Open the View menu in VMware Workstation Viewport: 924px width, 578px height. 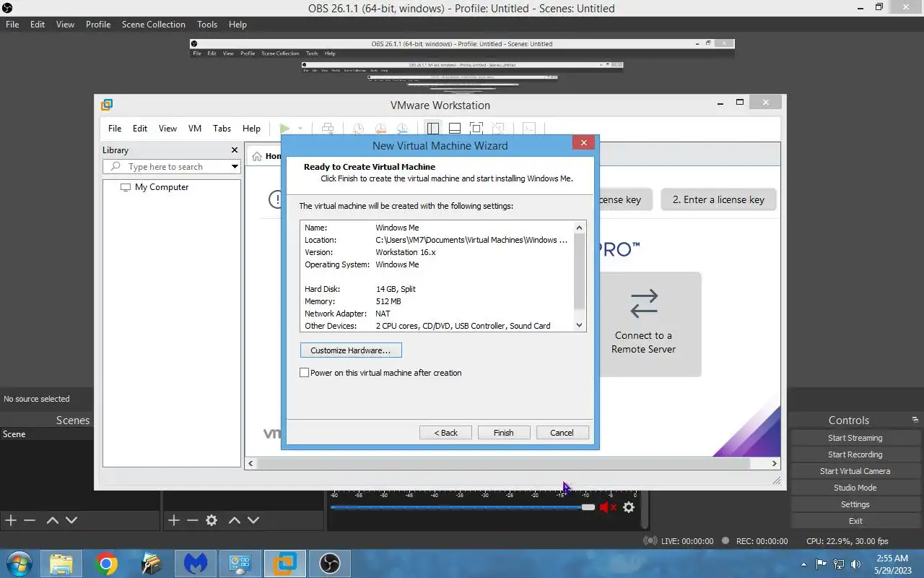point(167,129)
